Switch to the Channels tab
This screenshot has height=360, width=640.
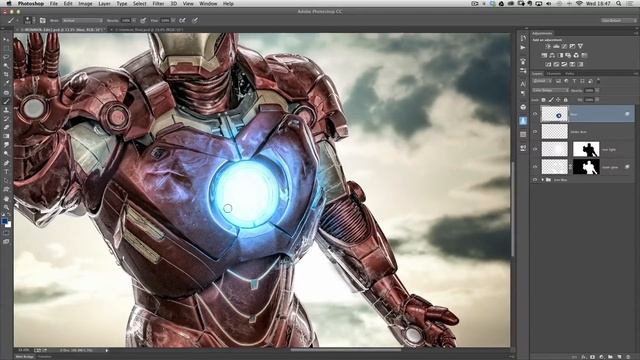point(553,74)
